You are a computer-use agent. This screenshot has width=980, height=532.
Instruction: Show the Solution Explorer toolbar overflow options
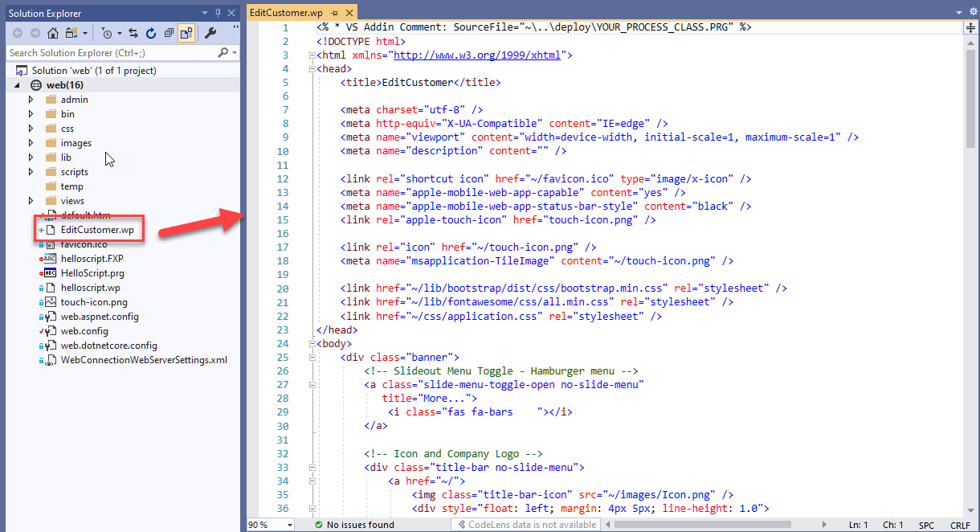tap(235, 28)
